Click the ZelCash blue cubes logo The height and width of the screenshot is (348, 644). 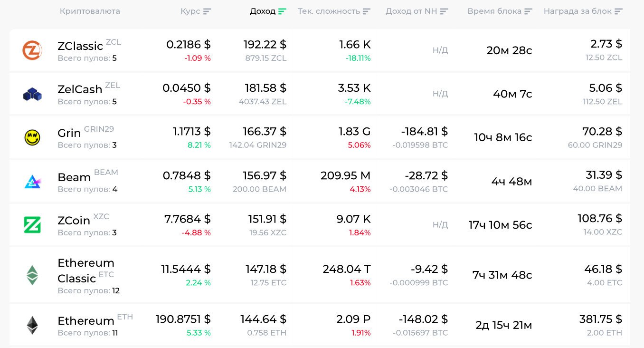coord(32,94)
